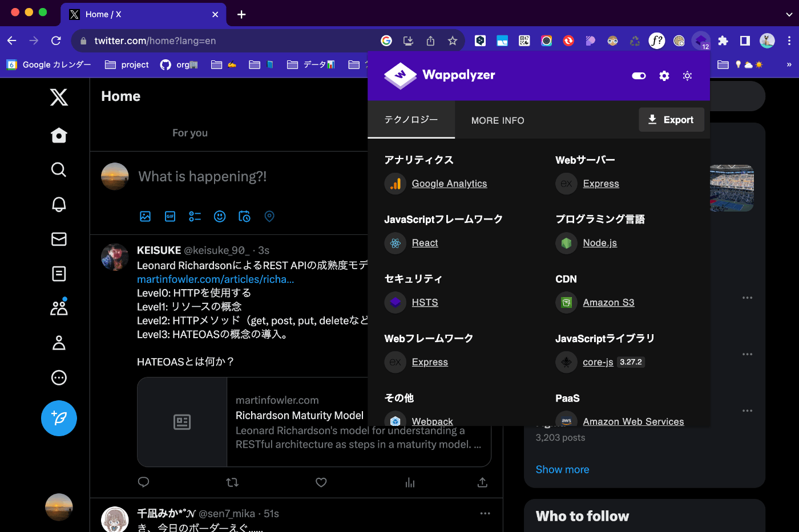Repost the KEISUKE post

tap(232, 482)
